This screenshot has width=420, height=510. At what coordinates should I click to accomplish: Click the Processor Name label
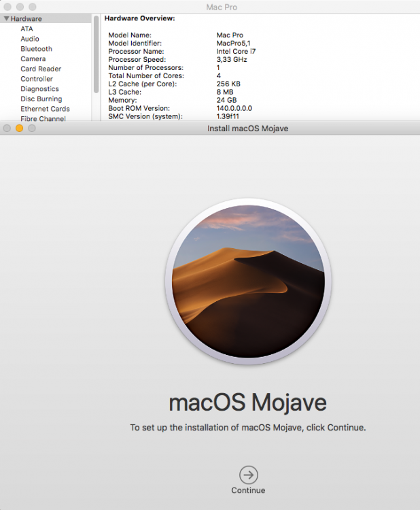click(x=136, y=52)
